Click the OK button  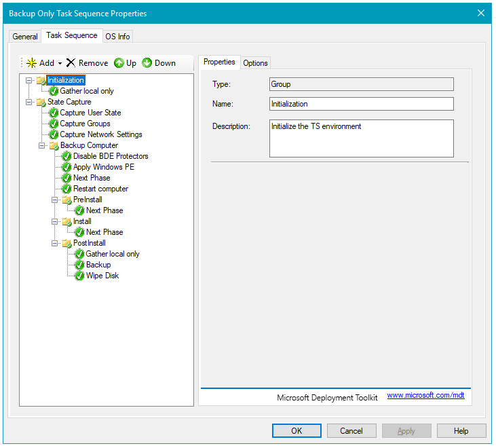297,431
